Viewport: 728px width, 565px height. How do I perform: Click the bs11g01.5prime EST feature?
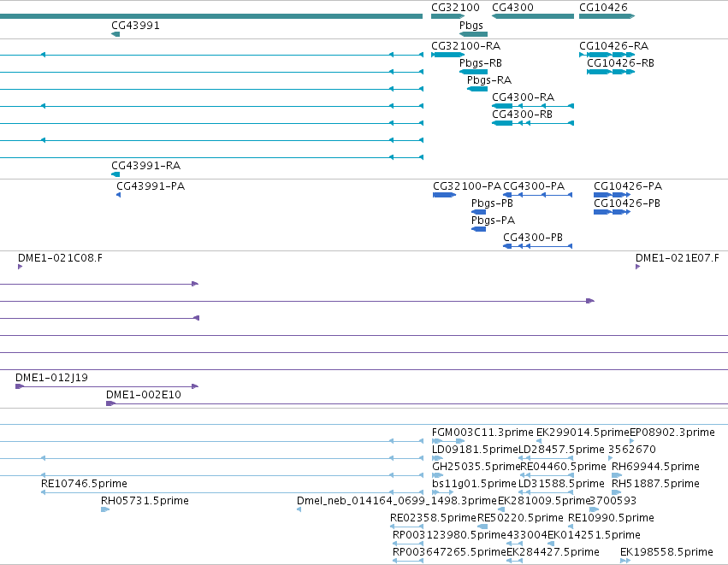tap(443, 492)
